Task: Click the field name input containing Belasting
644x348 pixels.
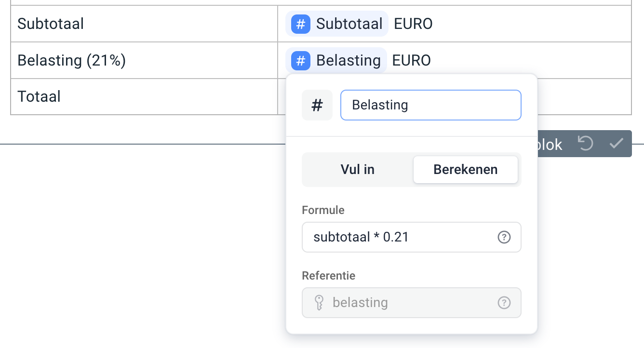Action: click(430, 105)
